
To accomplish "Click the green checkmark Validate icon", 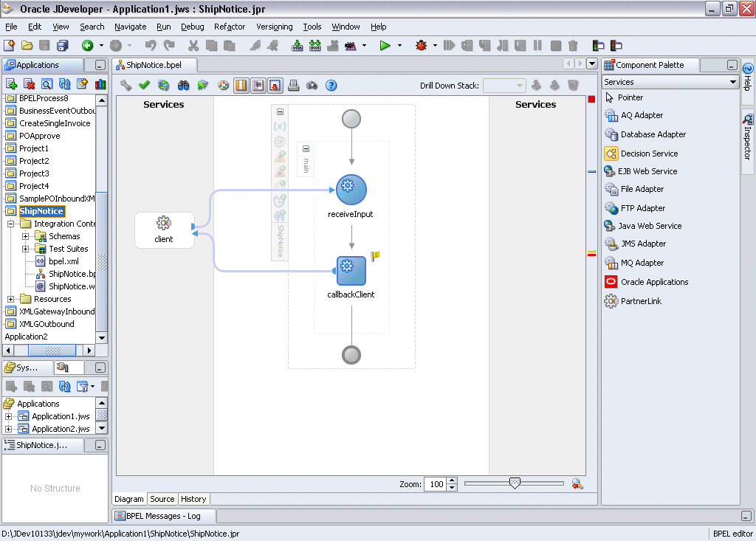I will (x=145, y=86).
